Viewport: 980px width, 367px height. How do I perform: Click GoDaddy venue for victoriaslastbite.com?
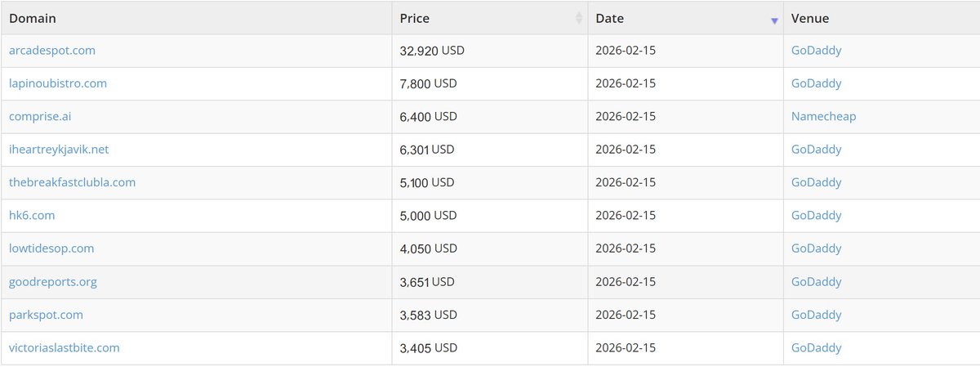(816, 347)
